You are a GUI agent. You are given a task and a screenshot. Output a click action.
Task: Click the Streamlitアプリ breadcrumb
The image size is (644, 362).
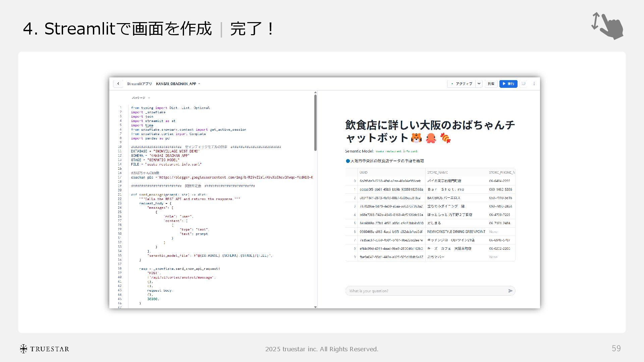(x=140, y=84)
